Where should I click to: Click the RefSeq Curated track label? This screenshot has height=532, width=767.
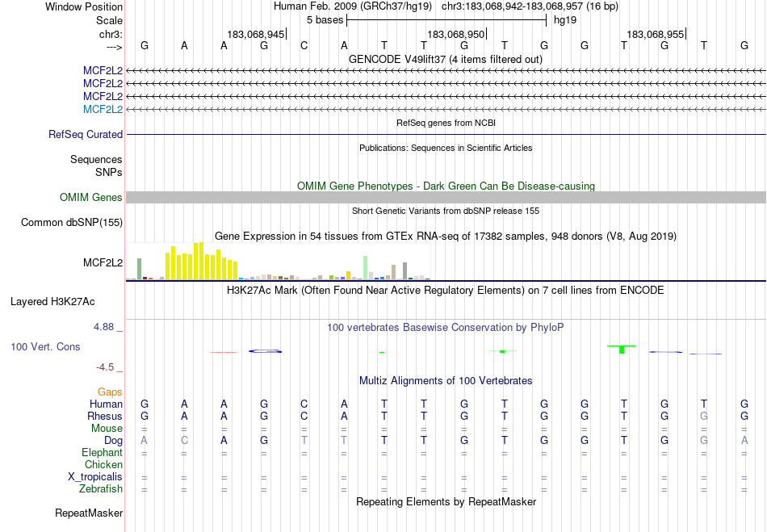click(x=86, y=135)
